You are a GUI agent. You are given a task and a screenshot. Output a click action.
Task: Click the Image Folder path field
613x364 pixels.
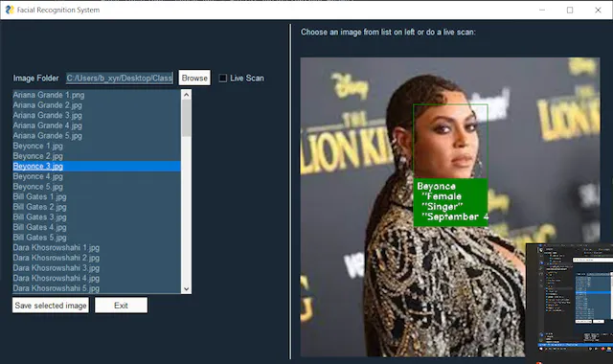120,79
